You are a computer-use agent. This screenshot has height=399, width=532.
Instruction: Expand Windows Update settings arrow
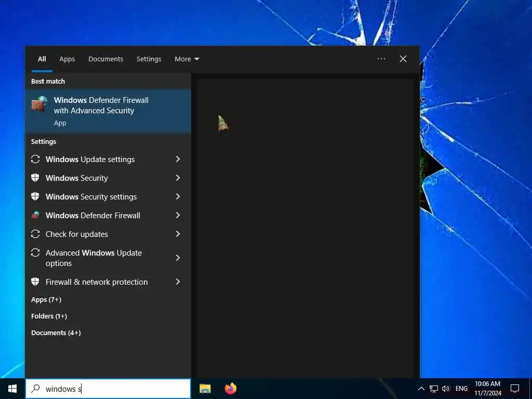[178, 159]
